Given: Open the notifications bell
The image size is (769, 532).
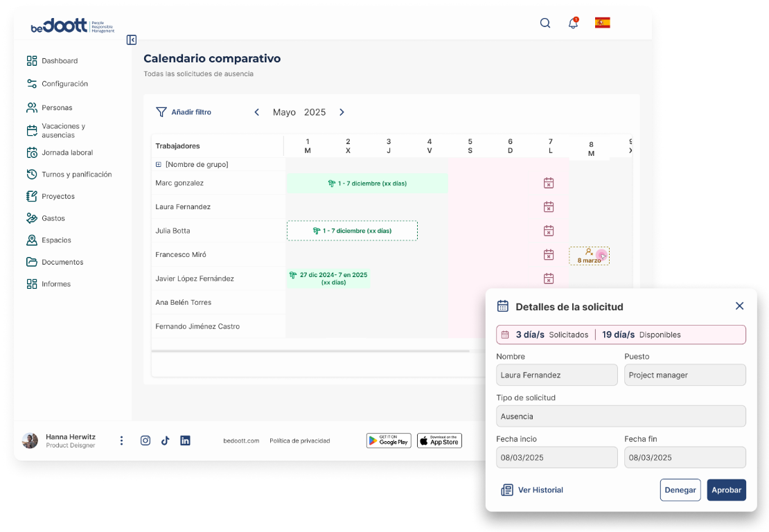Looking at the screenshot, I should pyautogui.click(x=573, y=24).
